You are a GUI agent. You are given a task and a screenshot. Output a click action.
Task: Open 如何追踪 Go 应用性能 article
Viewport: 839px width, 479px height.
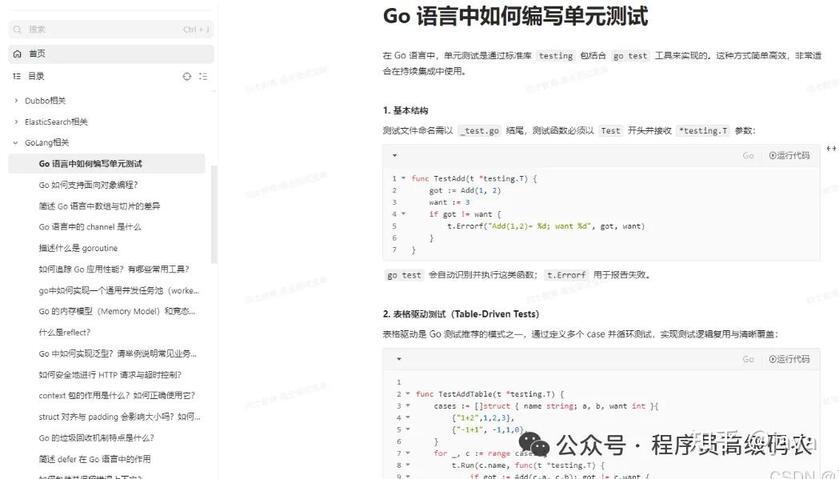pyautogui.click(x=114, y=269)
